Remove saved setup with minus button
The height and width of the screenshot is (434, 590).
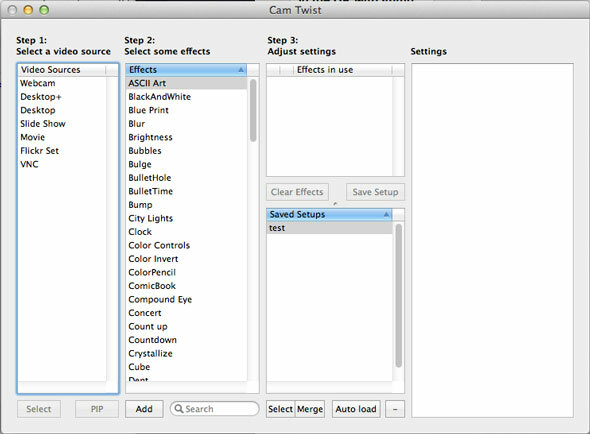pos(395,409)
